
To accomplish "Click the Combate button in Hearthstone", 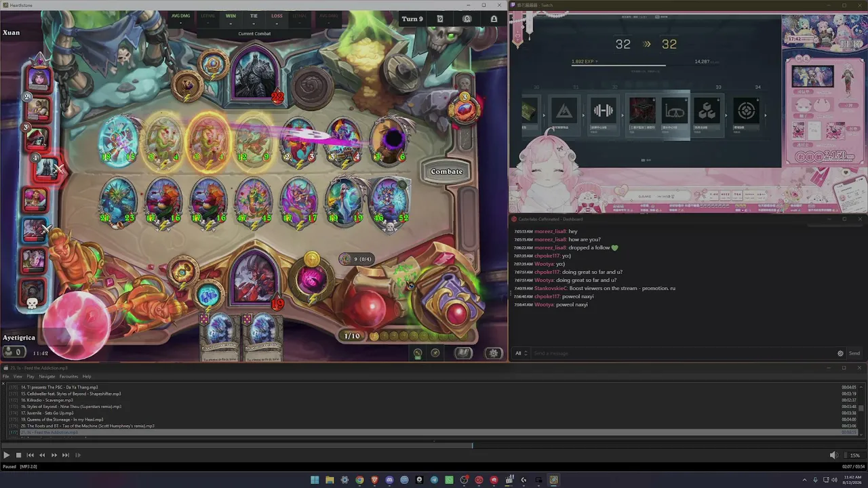I will pos(447,171).
